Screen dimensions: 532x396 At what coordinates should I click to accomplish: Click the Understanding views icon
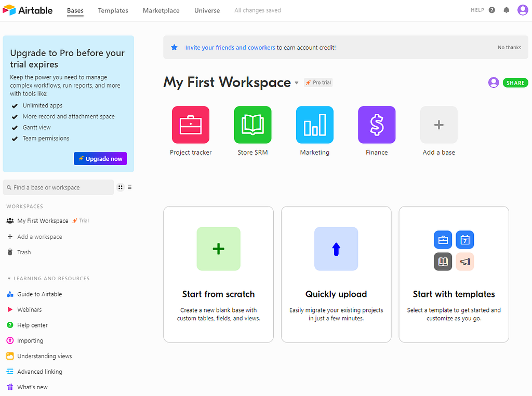[10, 356]
